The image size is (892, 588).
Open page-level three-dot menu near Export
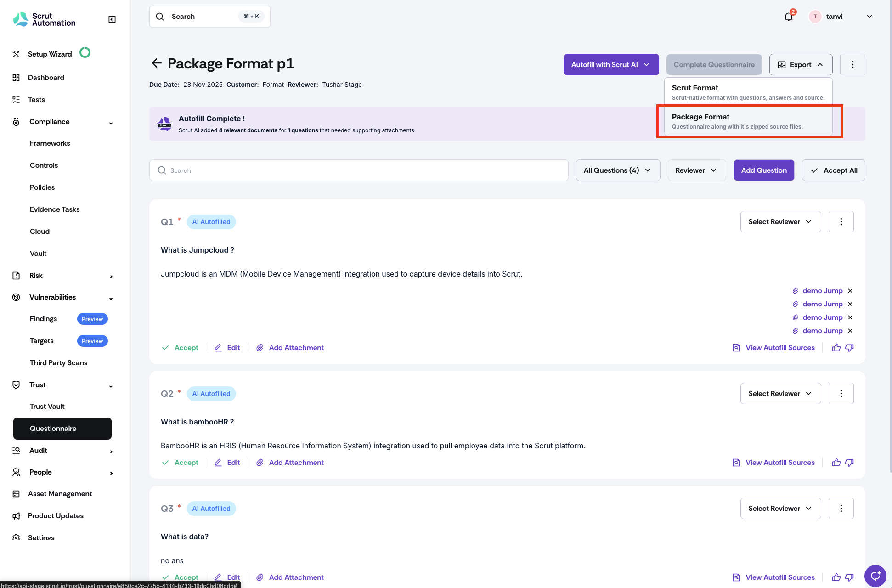click(852, 65)
